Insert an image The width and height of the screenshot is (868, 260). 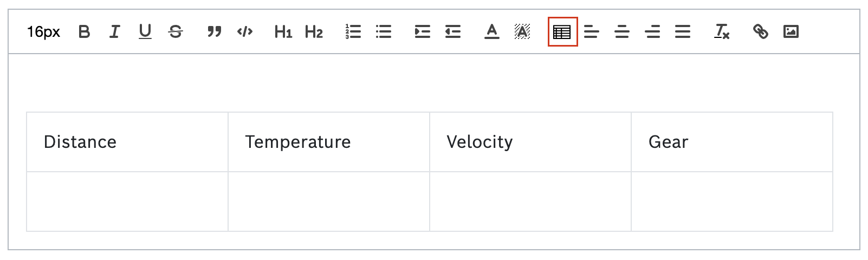[791, 32]
